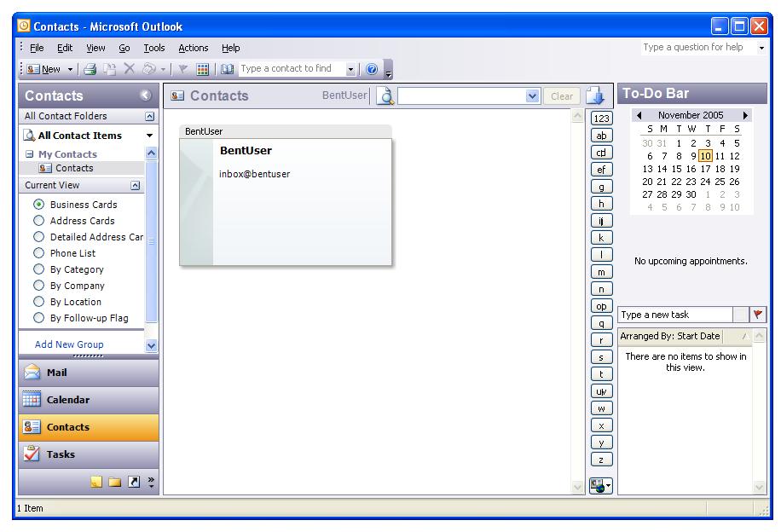The width and height of the screenshot is (781, 532).
Task: Click the search magnifier icon in Contacts header
Action: pos(385,95)
